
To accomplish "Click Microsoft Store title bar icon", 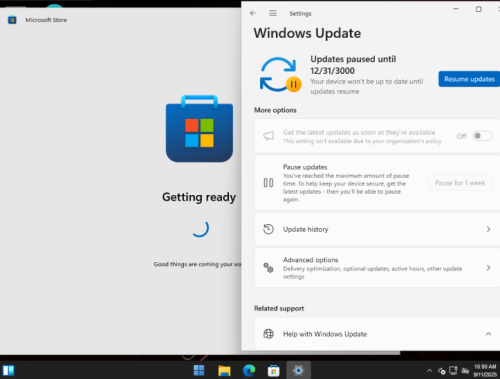I will (x=12, y=20).
